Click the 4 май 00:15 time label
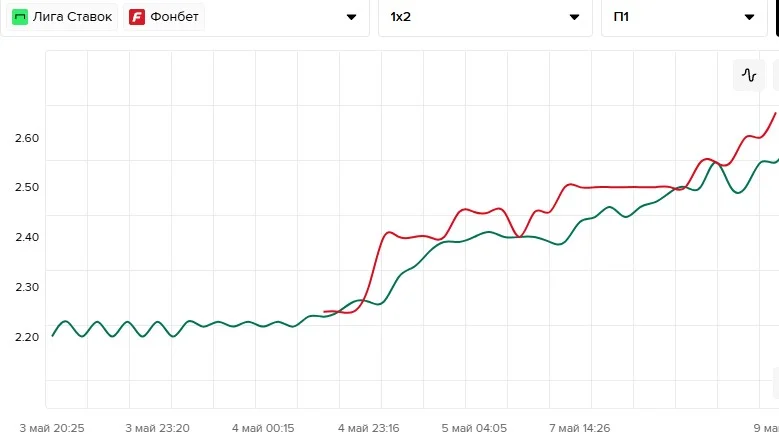 click(x=263, y=428)
